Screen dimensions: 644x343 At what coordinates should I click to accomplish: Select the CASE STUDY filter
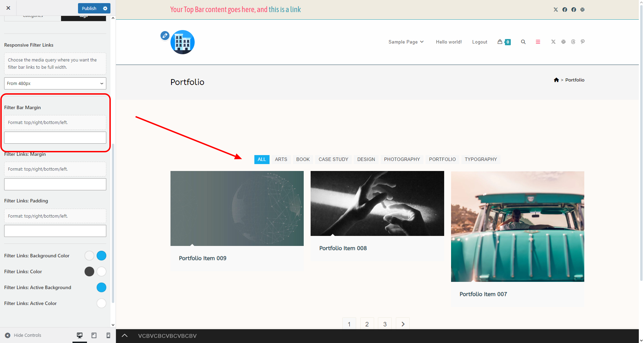333,159
